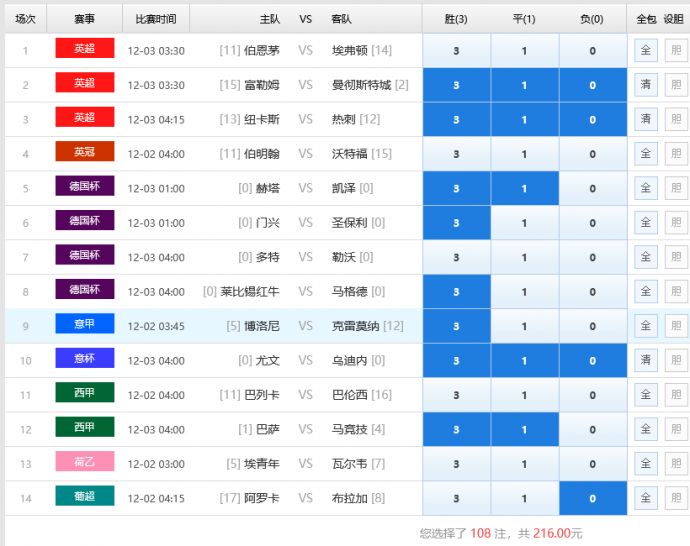Image resolution: width=690 pixels, height=546 pixels.
Task: Click the 胜(3) column header
Action: coord(456,19)
